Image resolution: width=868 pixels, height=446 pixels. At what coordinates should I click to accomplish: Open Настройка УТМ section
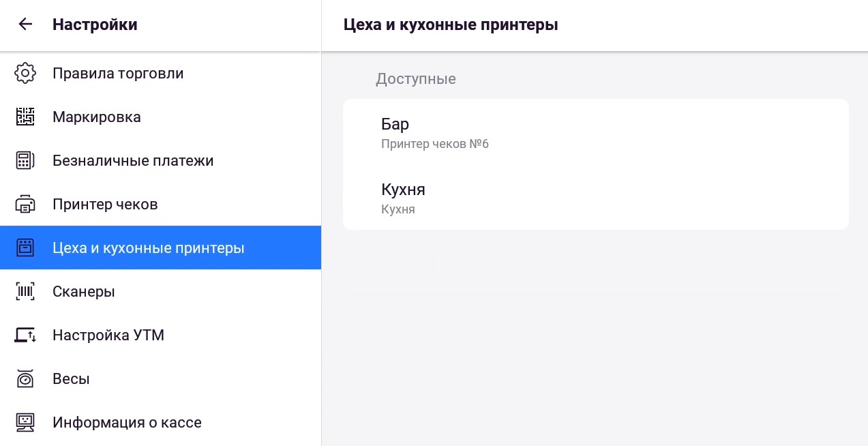[x=108, y=336]
